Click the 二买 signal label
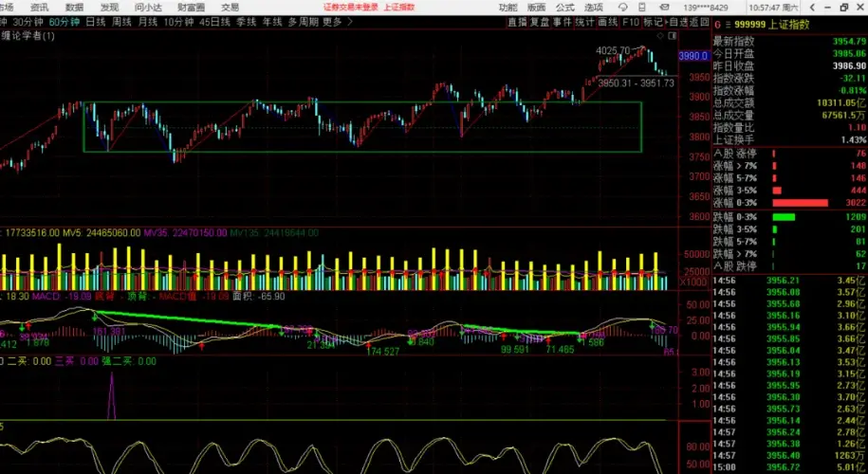The image size is (868, 474). click(x=28, y=361)
